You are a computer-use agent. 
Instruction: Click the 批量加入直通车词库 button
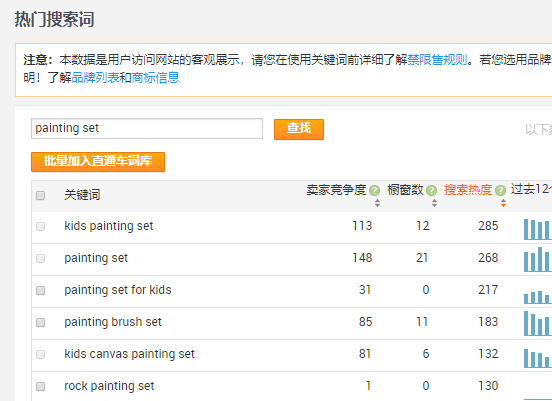click(x=98, y=162)
